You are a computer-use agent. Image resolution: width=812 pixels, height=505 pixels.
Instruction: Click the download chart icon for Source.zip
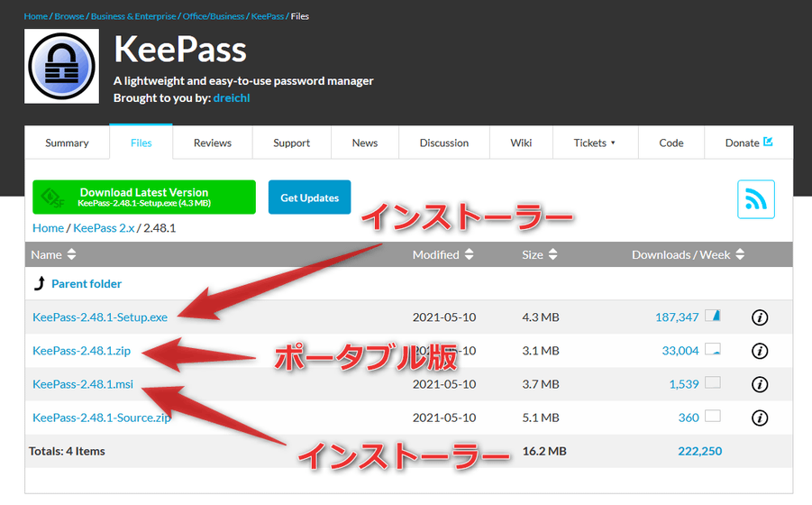click(x=713, y=416)
